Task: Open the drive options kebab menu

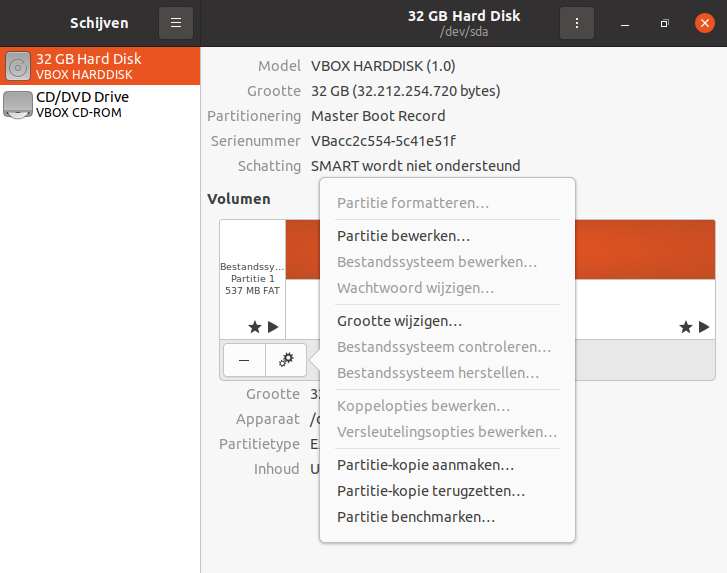Action: (576, 23)
